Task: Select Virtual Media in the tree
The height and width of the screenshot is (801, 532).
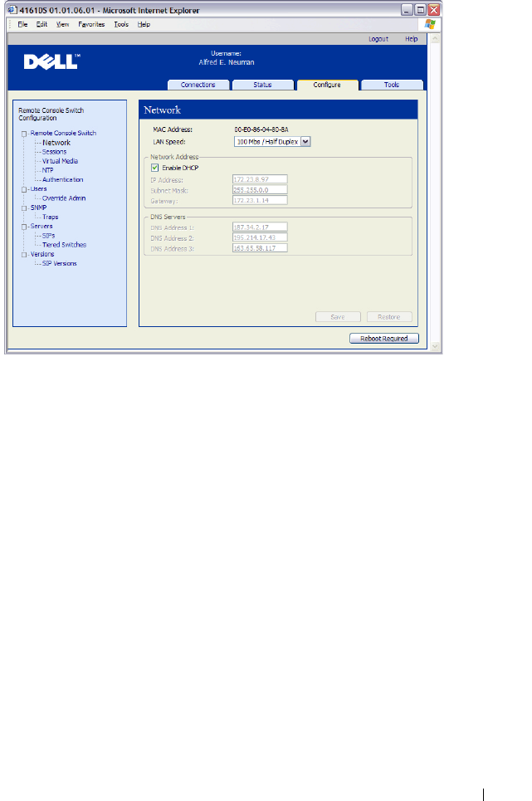Action: 60,161
